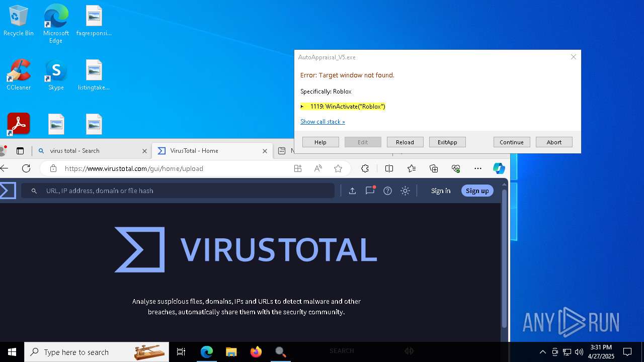Open the Show call stack link

323,122
